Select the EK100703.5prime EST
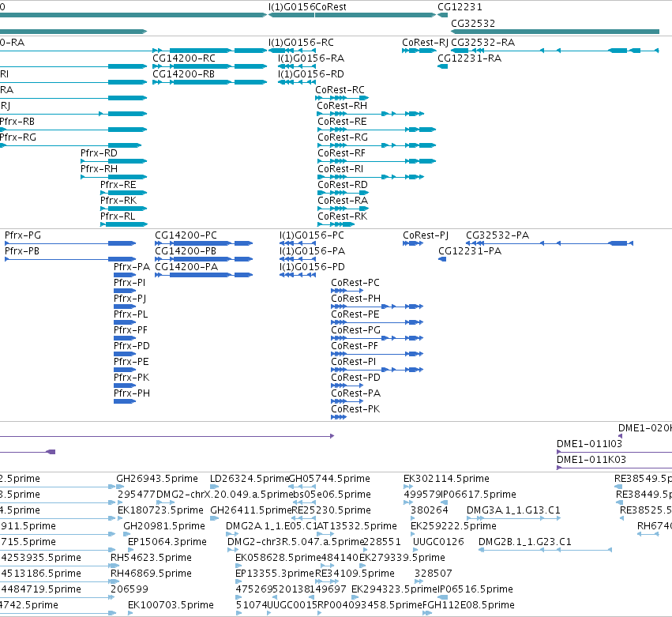Viewport: 672px width, 617px height. click(x=171, y=605)
